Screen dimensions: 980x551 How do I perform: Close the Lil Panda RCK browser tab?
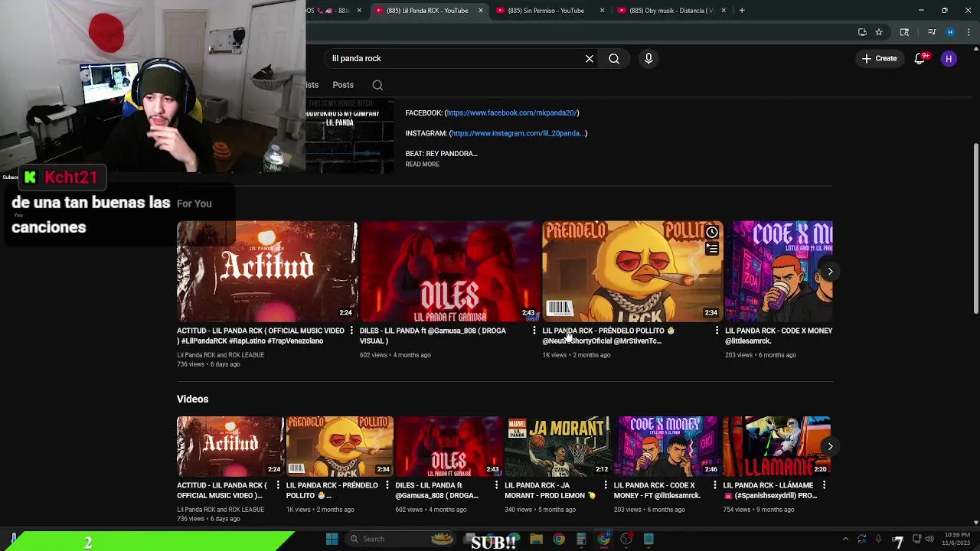coord(481,11)
